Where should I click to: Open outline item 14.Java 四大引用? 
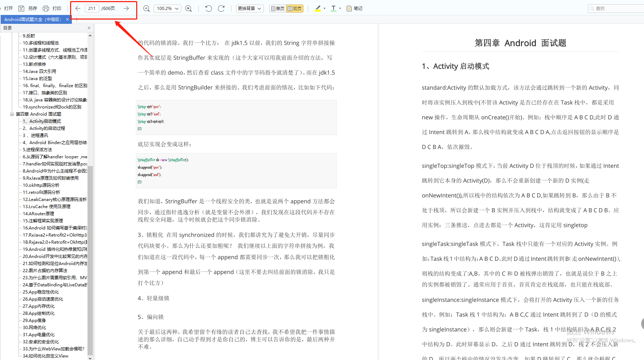(x=39, y=71)
